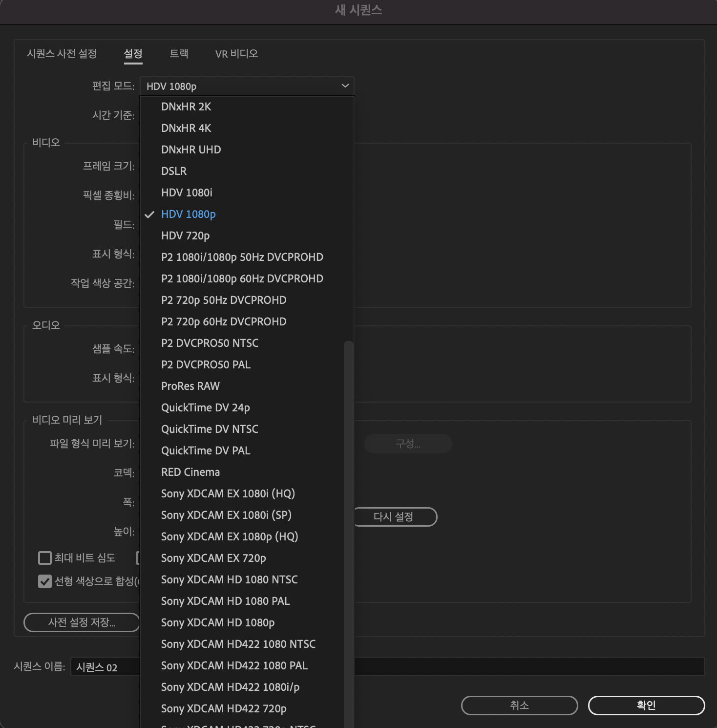This screenshot has width=717, height=728.
Task: Click the 사전 설정 저장... button
Action: (82, 622)
